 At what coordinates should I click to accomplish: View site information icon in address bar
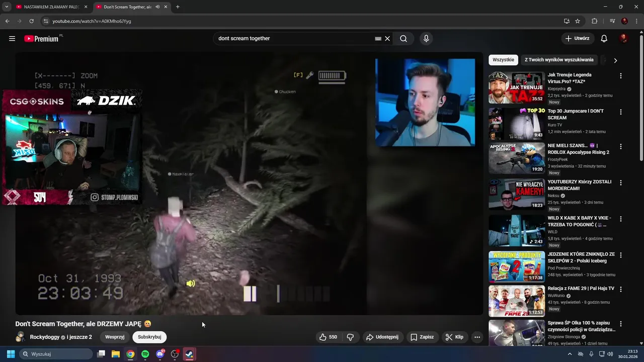[45, 21]
